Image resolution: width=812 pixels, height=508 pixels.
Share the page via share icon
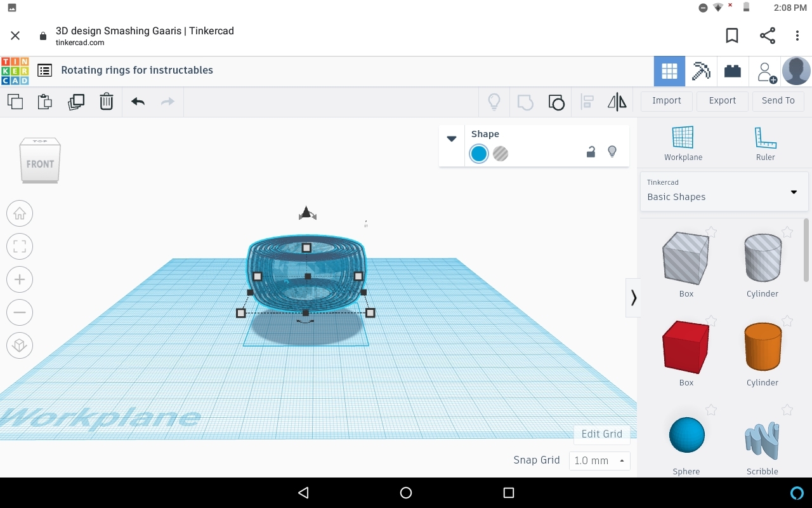pos(768,36)
